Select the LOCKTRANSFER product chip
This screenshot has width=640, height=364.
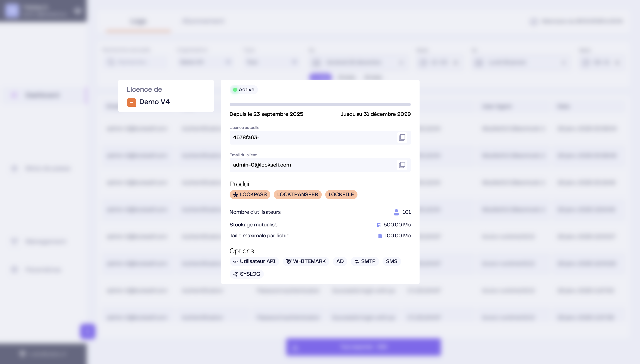pyautogui.click(x=298, y=194)
